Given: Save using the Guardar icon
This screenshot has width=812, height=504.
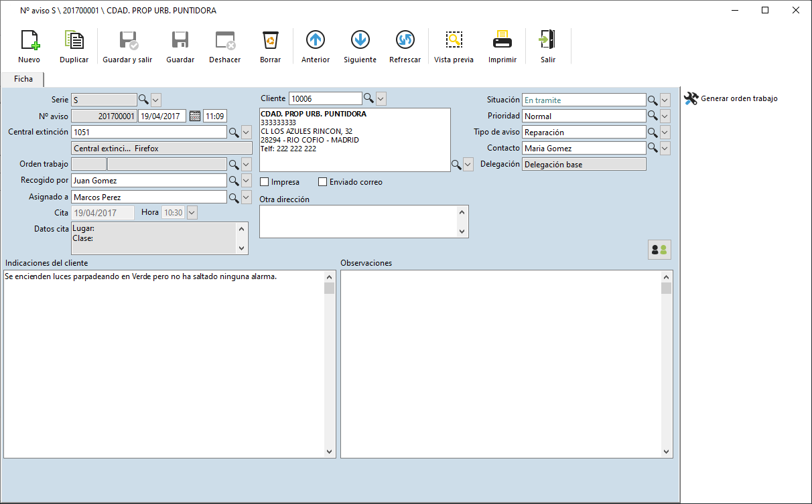Looking at the screenshot, I should tap(180, 41).
